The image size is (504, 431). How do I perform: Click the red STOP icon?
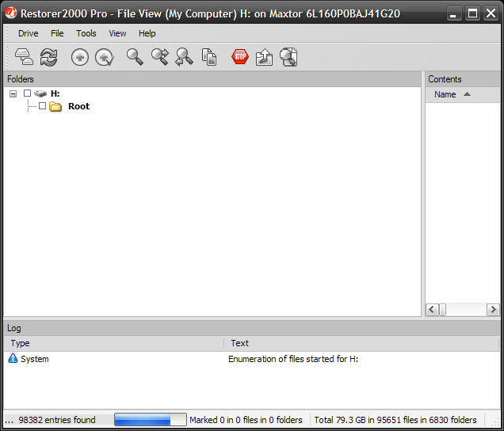240,56
